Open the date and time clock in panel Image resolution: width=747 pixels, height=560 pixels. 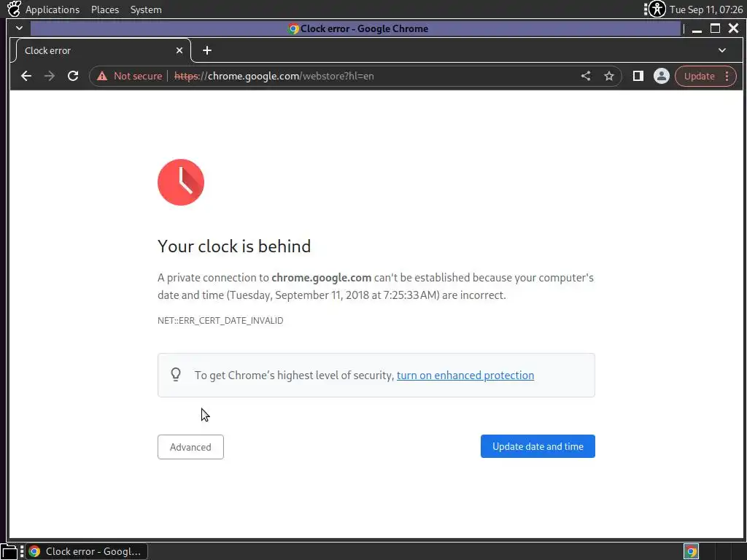pyautogui.click(x=706, y=9)
